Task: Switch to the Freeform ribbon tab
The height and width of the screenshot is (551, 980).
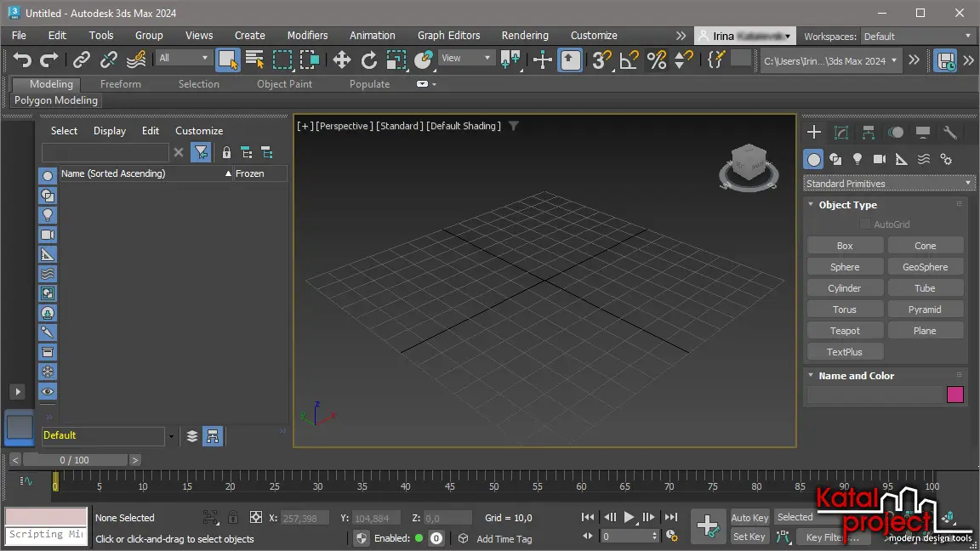Action: [120, 83]
